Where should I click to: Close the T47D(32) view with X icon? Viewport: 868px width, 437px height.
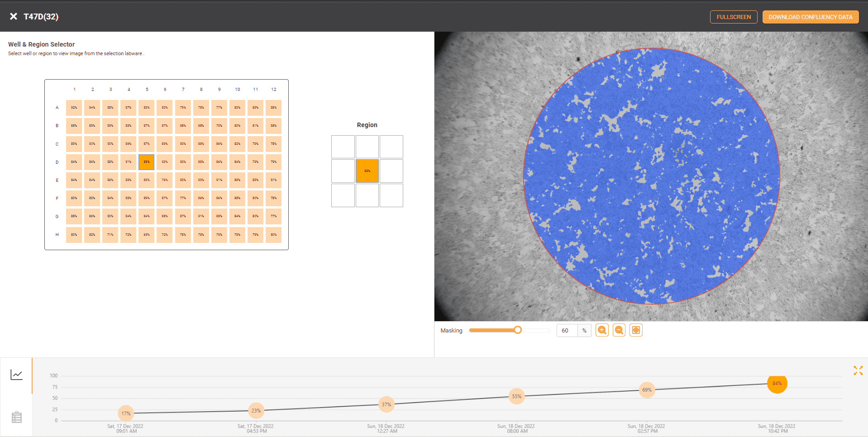14,17
